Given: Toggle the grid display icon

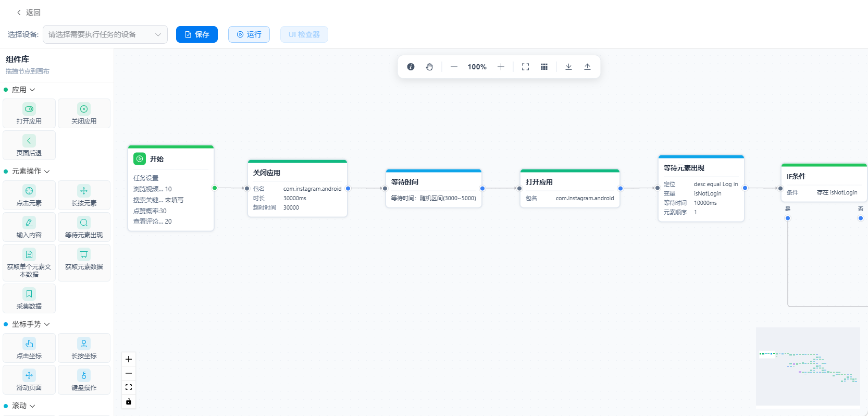Looking at the screenshot, I should (544, 67).
